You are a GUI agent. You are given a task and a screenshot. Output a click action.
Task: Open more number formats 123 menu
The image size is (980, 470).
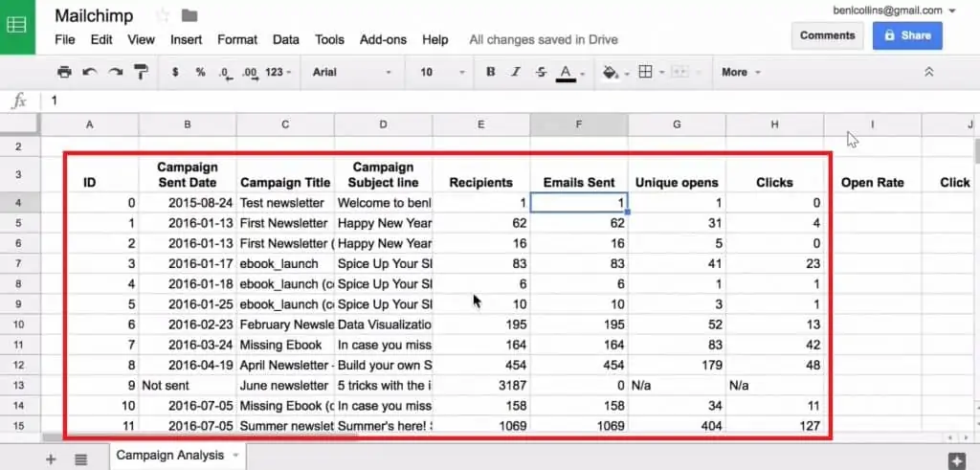coord(278,72)
